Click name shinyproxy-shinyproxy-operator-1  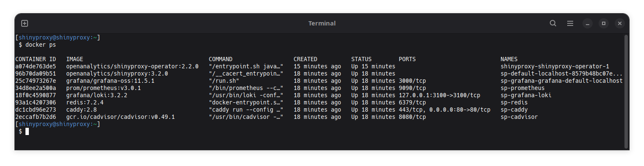tap(555, 66)
